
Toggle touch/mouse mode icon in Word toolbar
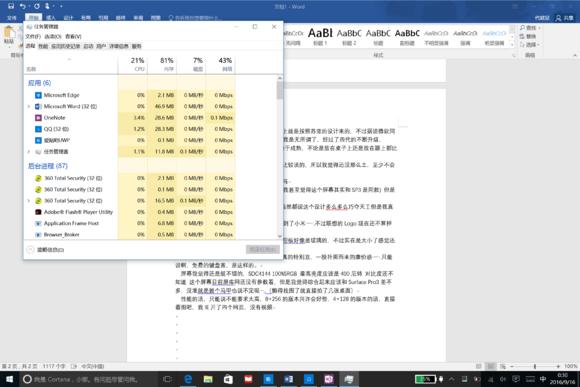47,6
